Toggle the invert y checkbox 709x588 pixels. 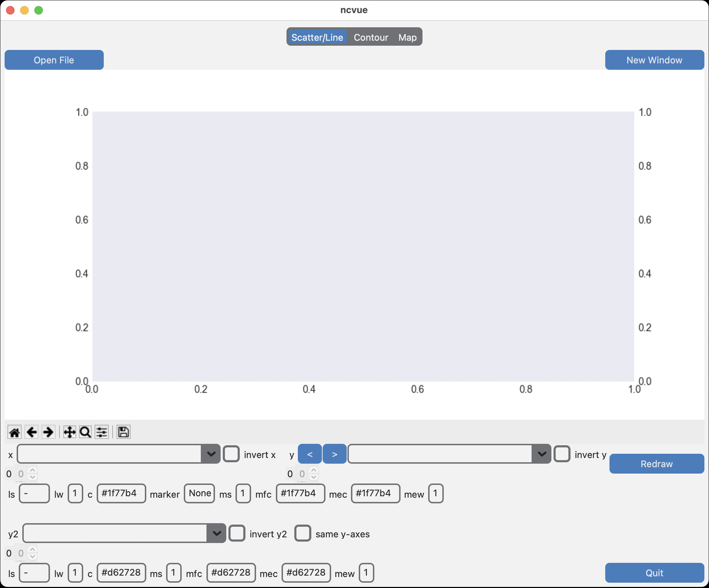coord(562,454)
